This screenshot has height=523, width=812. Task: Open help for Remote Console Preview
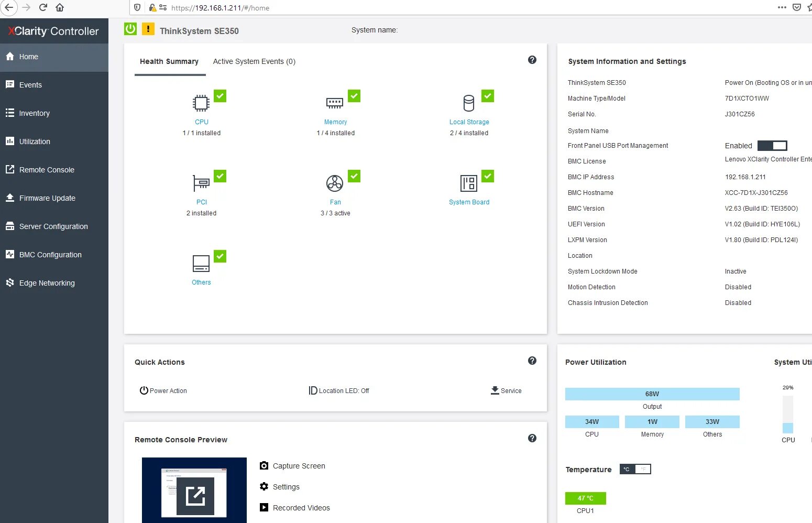pyautogui.click(x=532, y=438)
